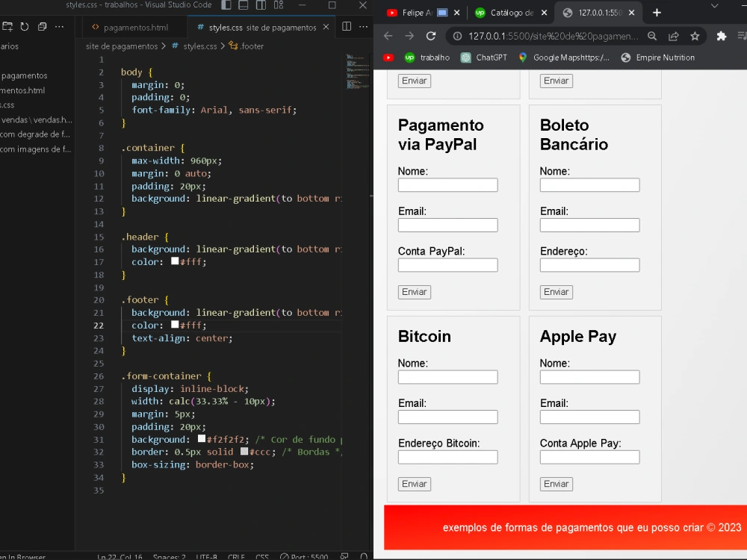Screen dimensions: 747x560
Task: Select the styles.css editor tab
Action: click(x=261, y=28)
